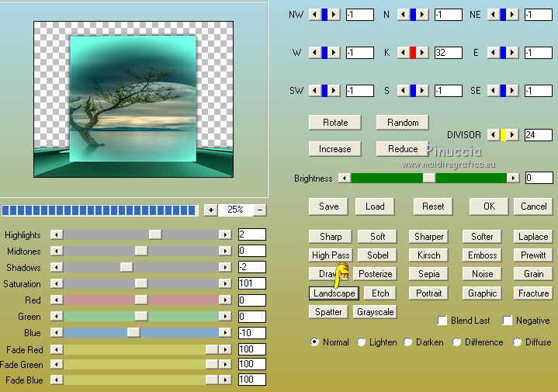Enable the Blend Last checkbox
This screenshot has width=558, height=392.
[x=442, y=321]
